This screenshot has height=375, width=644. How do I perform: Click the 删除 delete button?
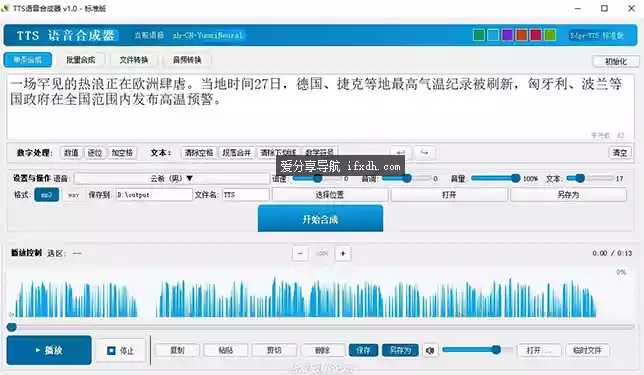click(322, 350)
